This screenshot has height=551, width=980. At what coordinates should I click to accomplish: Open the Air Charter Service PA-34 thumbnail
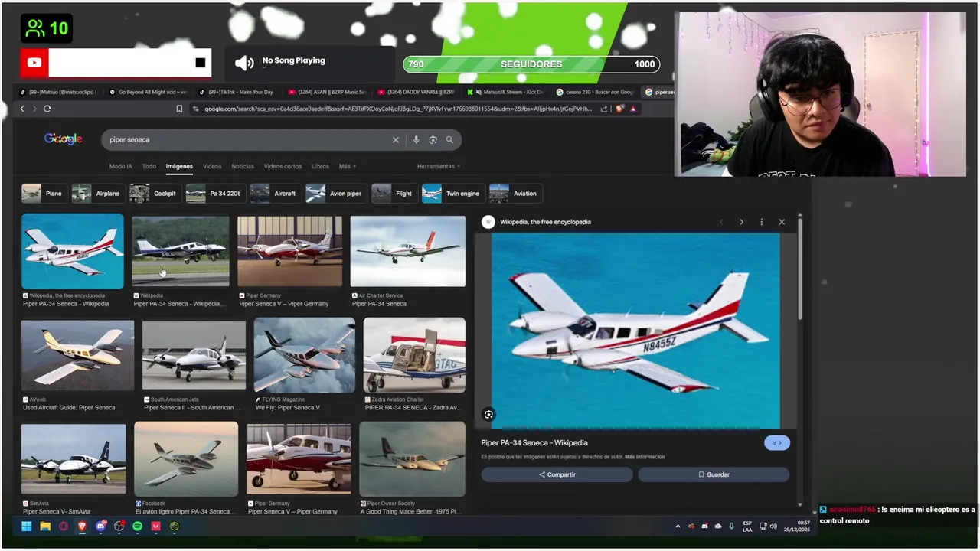coord(407,251)
